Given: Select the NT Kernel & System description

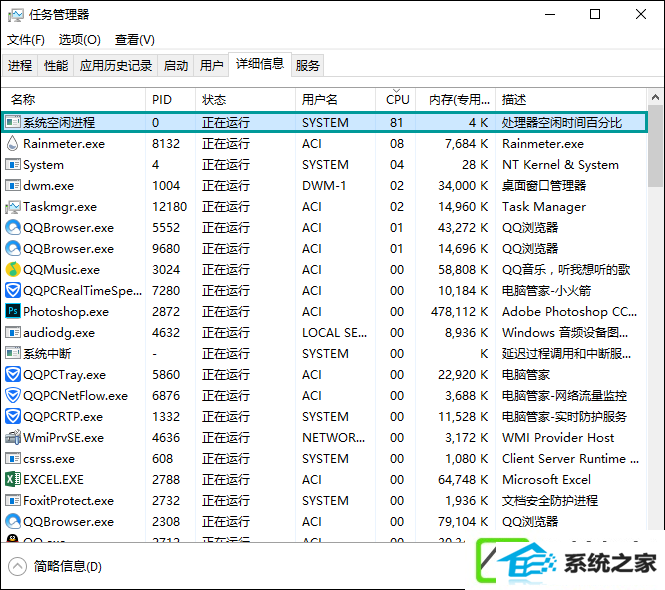Looking at the screenshot, I should point(560,165).
